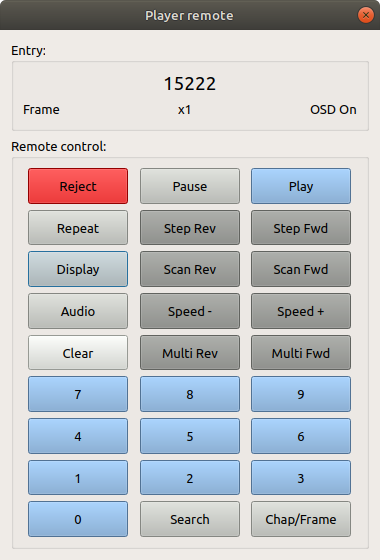Toggle the Chap/Frame mode button
380x560 pixels.
point(301,519)
